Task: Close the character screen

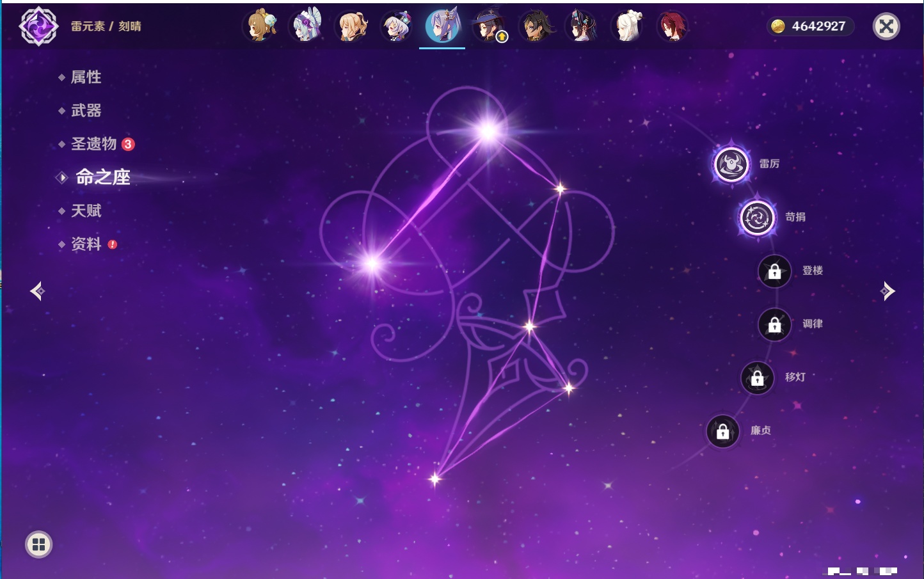Action: pos(886,26)
